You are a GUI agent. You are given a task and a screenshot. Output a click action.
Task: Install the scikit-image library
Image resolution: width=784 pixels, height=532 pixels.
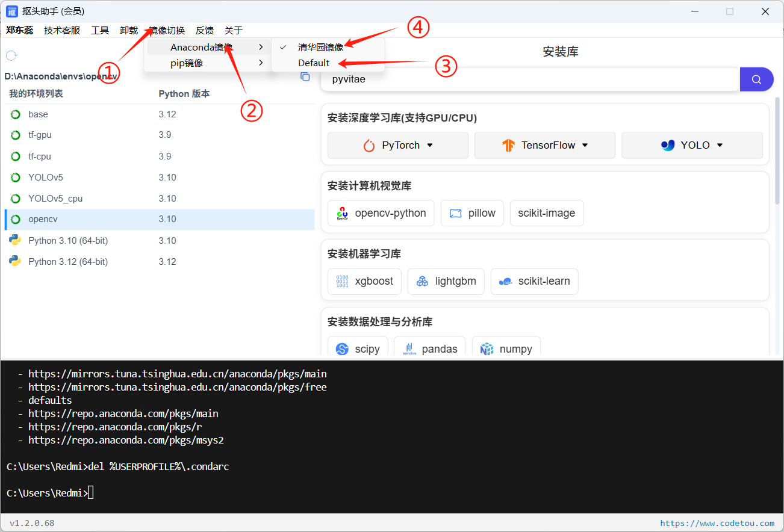point(547,213)
